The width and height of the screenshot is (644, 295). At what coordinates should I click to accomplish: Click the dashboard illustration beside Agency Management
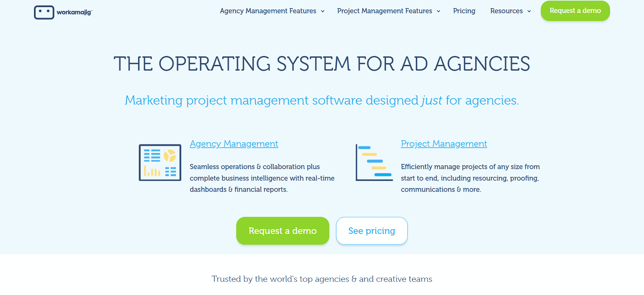coord(160,162)
